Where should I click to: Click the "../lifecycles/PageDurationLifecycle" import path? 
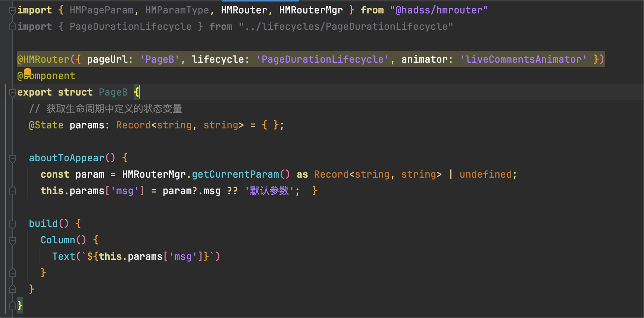click(x=346, y=26)
